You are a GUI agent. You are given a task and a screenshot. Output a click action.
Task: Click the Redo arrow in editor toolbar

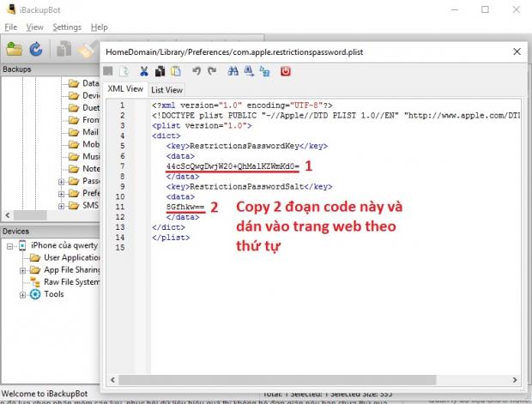coord(213,71)
